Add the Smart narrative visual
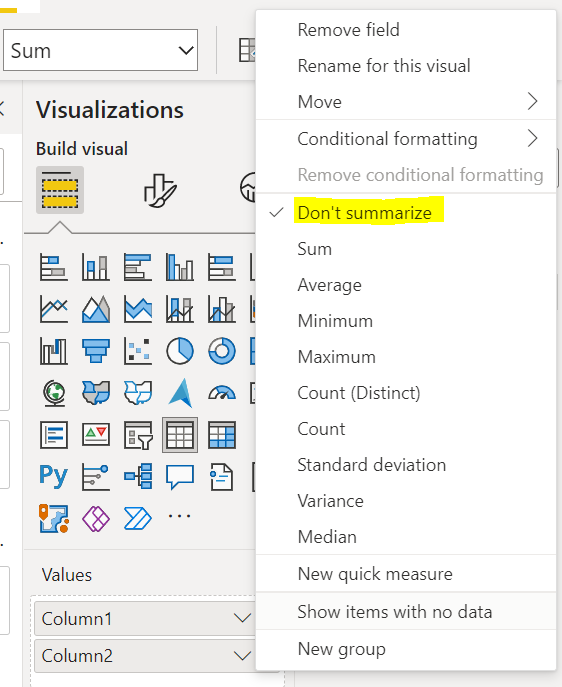Screen dimensions: 562x687 tap(222, 477)
